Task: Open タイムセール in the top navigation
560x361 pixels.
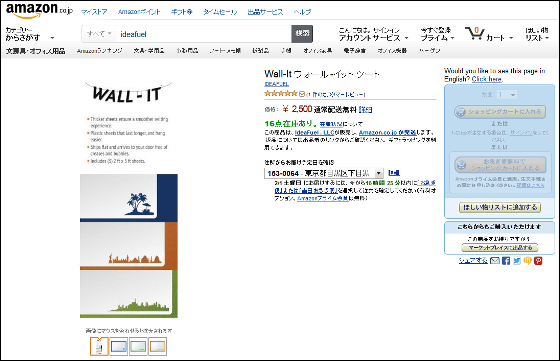Action: [x=220, y=12]
